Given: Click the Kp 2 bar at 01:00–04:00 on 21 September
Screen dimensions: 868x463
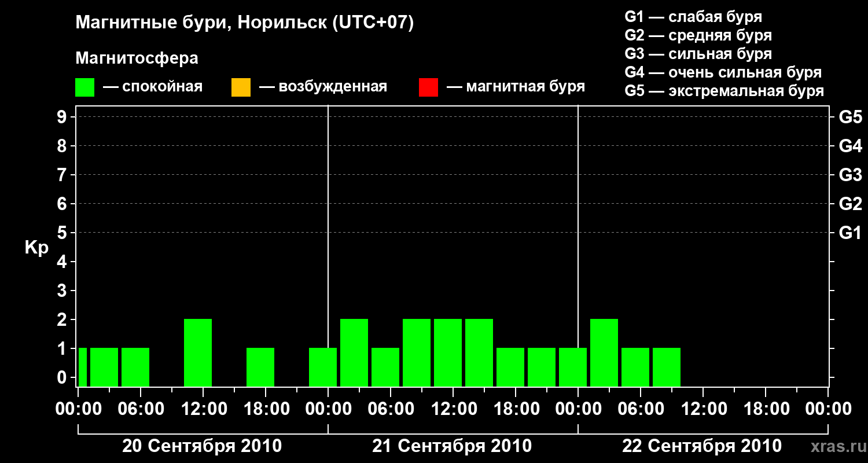Looking at the screenshot, I should [354, 352].
